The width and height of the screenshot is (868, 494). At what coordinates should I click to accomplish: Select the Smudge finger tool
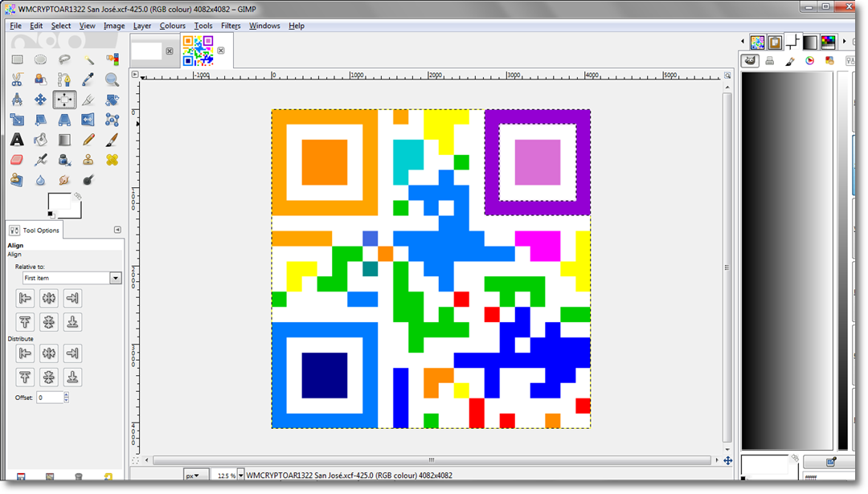point(64,180)
